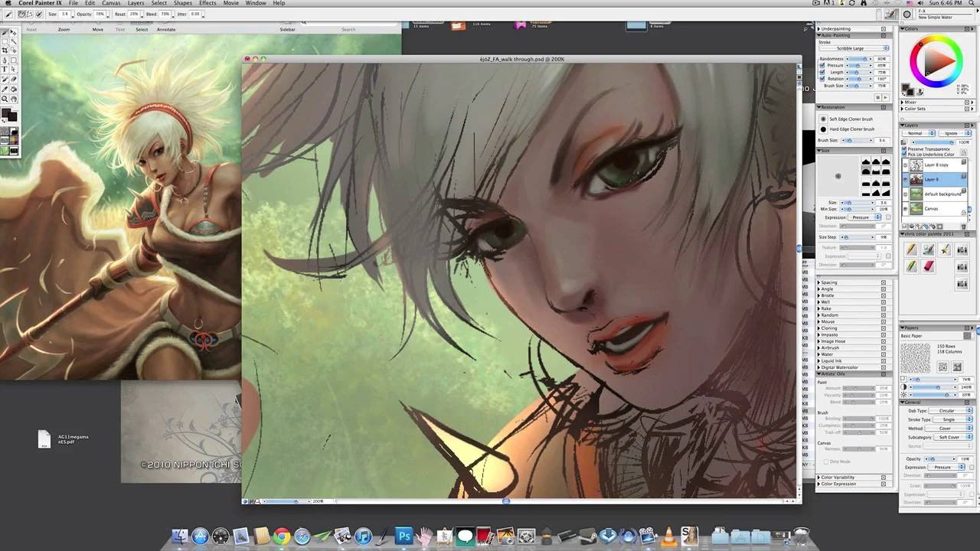This screenshot has width=980, height=551.
Task: Open the Window menu
Action: click(x=256, y=3)
